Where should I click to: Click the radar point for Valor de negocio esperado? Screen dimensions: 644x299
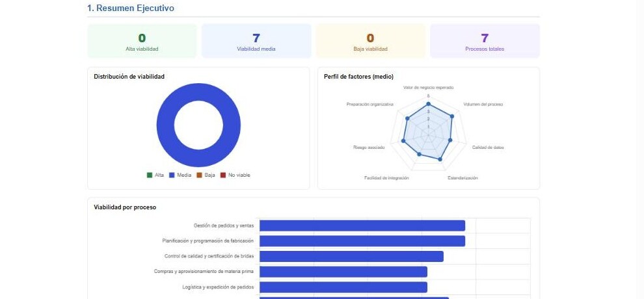pyautogui.click(x=429, y=104)
